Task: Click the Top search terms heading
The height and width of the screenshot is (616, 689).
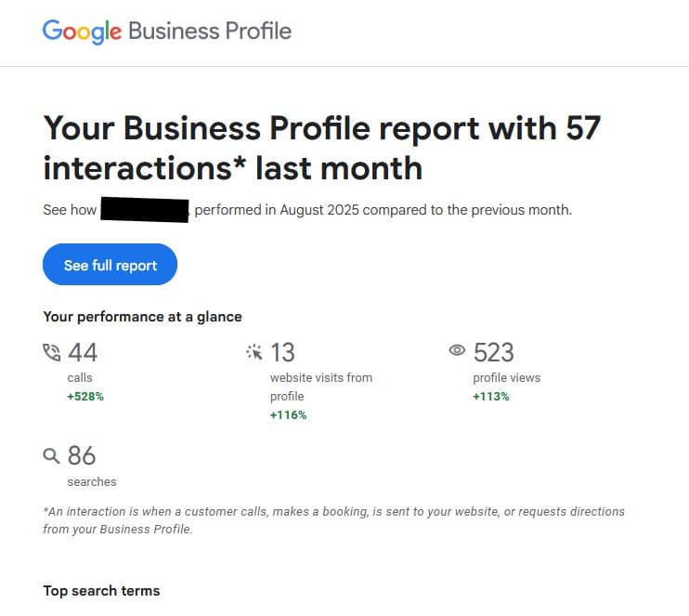Action: [x=101, y=591]
